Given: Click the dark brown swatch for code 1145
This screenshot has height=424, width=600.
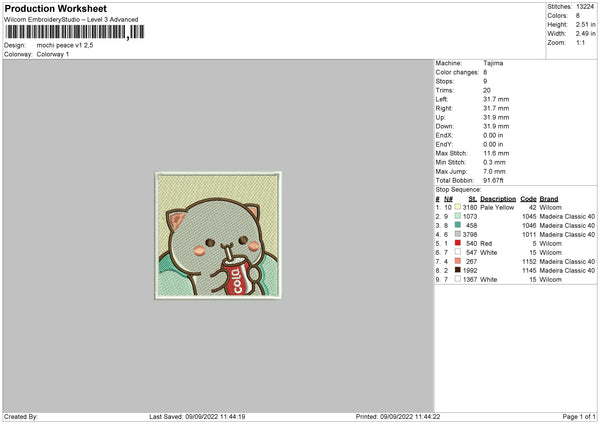Looking at the screenshot, I should tap(458, 270).
